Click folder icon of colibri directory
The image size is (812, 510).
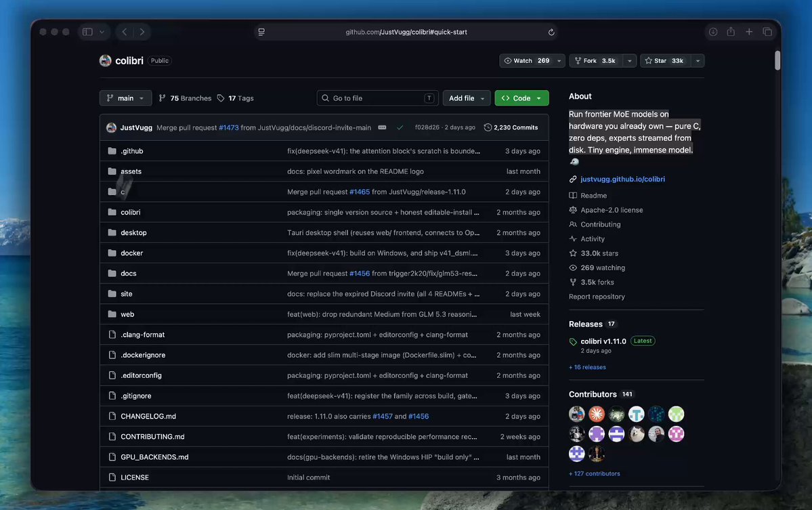click(x=112, y=212)
